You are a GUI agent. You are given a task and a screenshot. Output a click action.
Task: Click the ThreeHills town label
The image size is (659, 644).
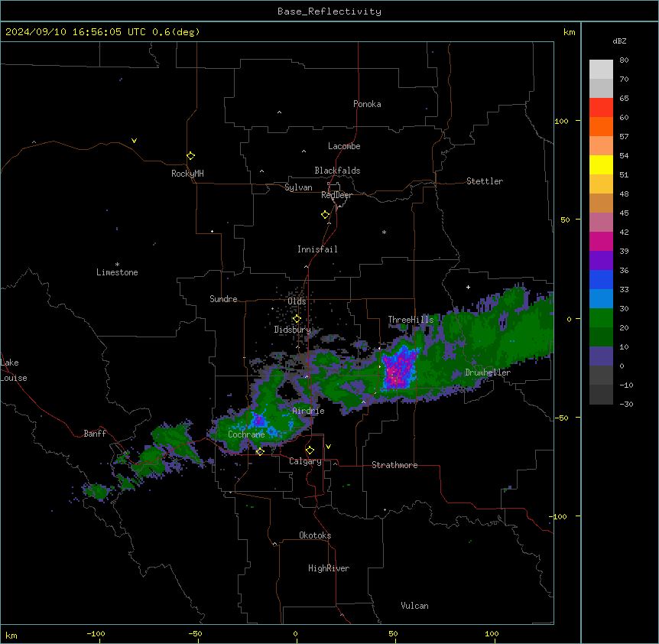411,320
